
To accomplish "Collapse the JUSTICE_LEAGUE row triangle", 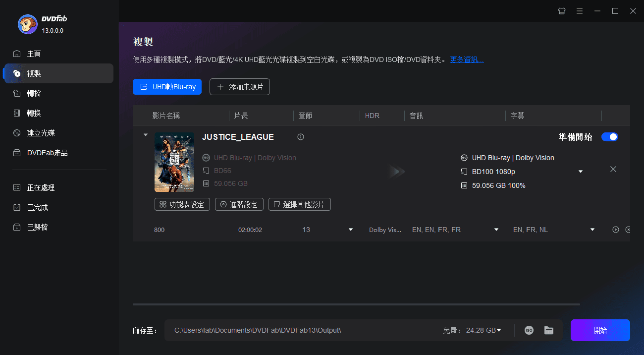I will [x=145, y=135].
